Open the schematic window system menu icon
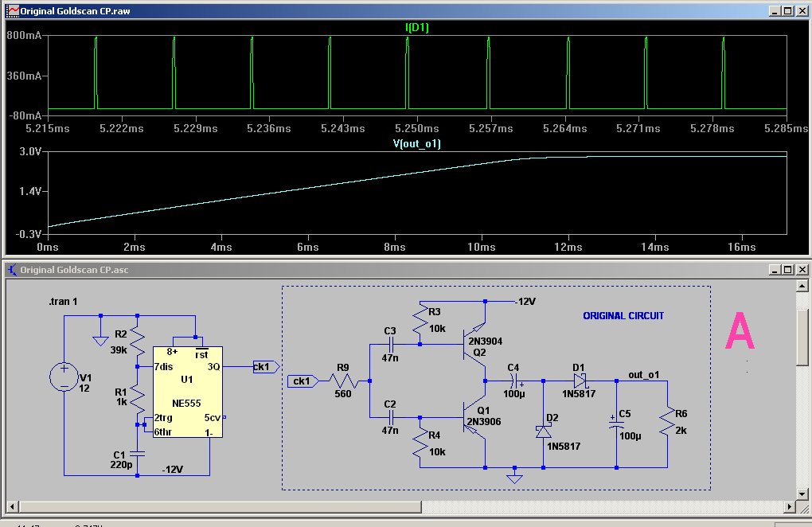Viewport: 812px width, 527px height. [11, 270]
